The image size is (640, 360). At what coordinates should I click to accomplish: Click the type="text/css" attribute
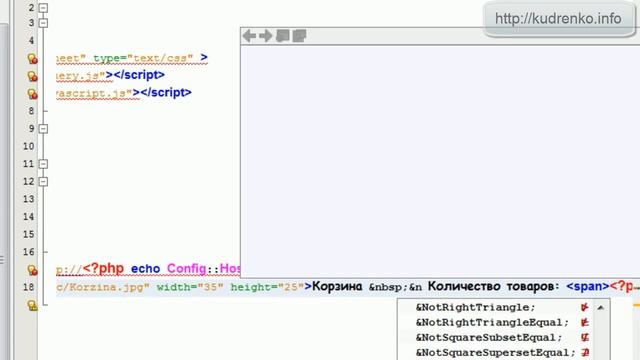click(143, 58)
